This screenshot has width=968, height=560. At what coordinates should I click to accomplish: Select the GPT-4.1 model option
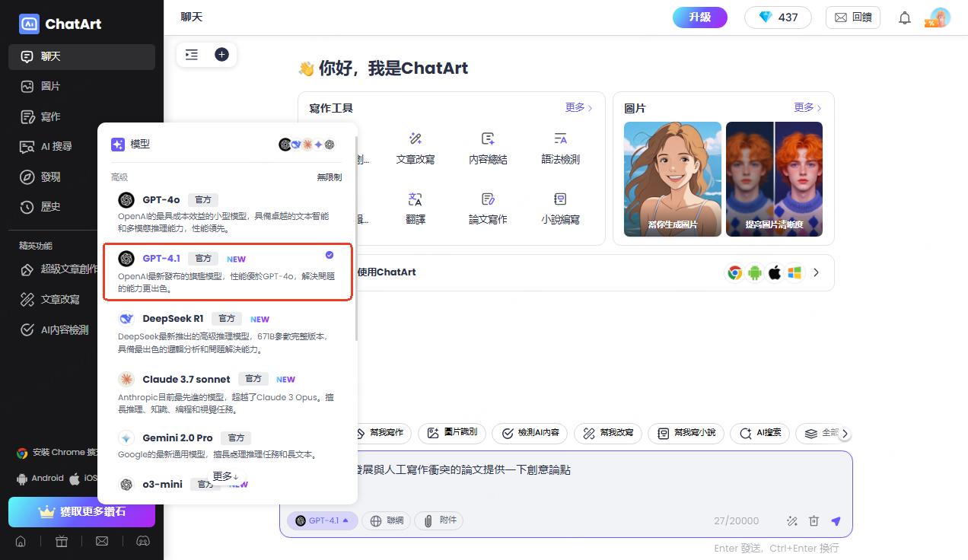(228, 272)
